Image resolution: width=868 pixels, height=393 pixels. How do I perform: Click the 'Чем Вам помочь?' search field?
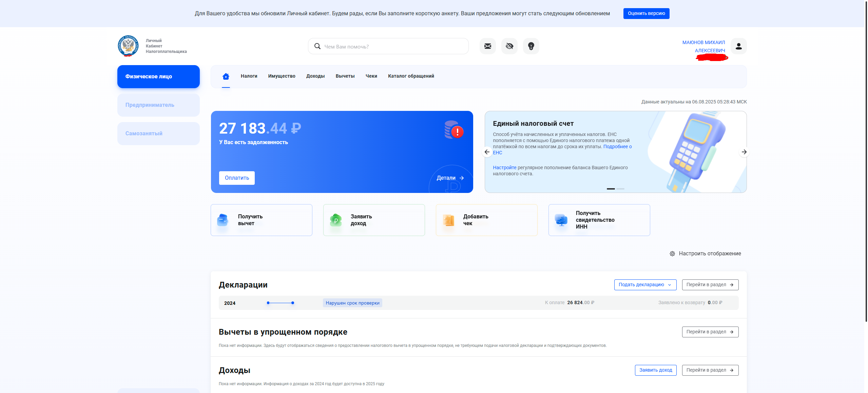[388, 46]
